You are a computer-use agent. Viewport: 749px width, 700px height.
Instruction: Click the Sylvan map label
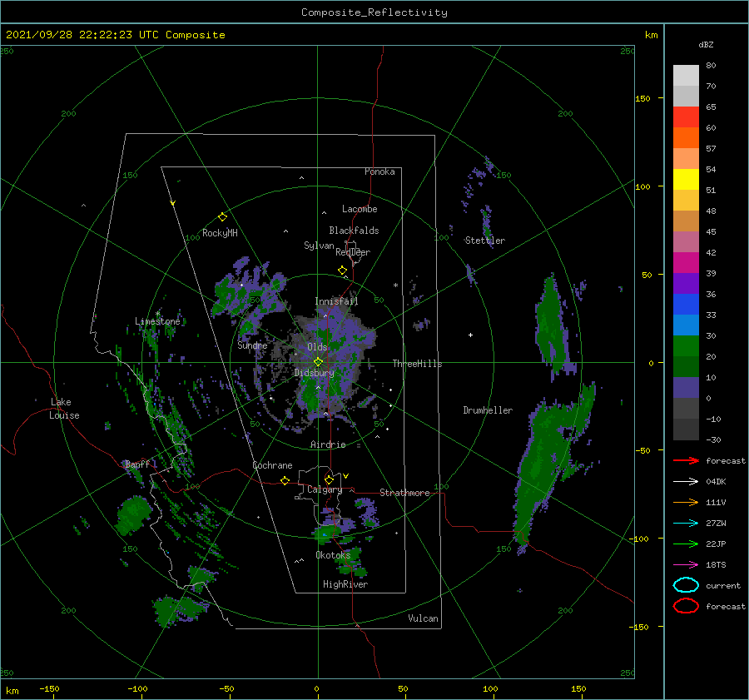319,246
